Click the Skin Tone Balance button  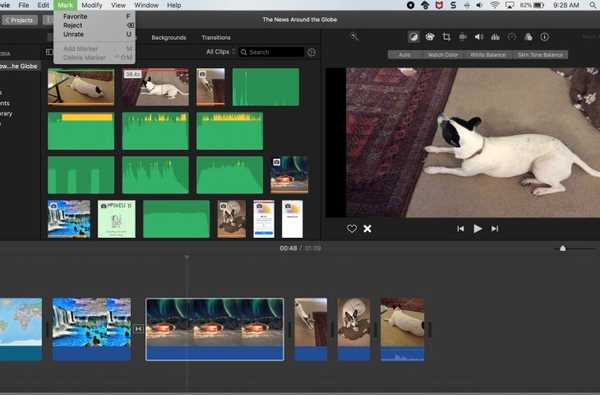click(540, 55)
